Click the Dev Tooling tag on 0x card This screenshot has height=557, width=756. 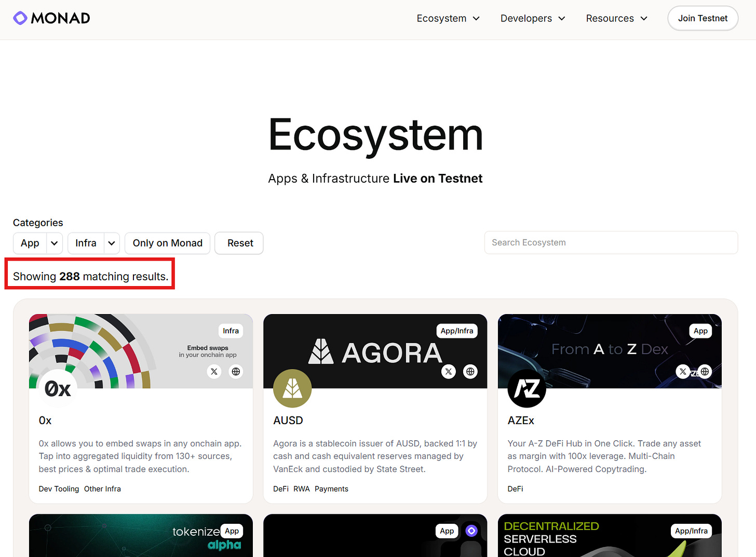[59, 489]
